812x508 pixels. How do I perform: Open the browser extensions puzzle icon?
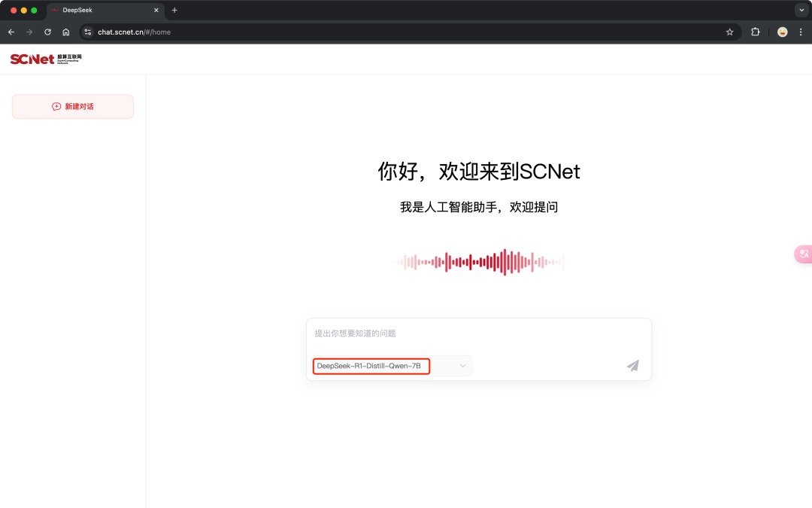(x=756, y=32)
